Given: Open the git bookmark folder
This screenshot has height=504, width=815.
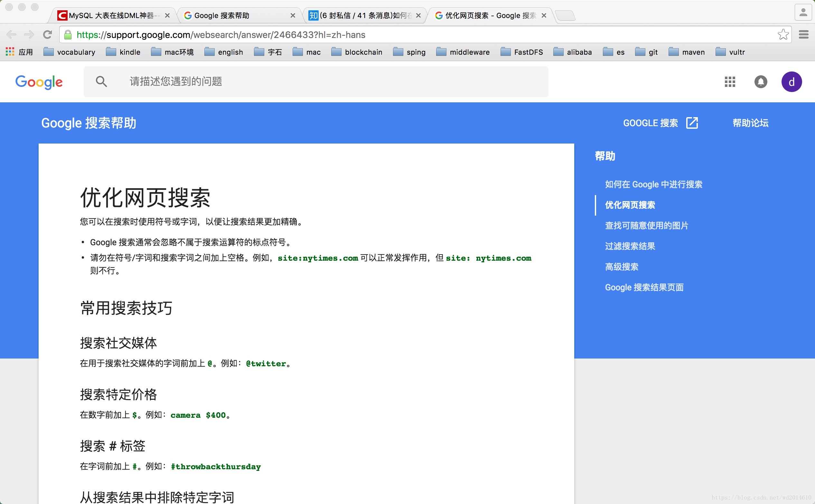Looking at the screenshot, I should 646,52.
